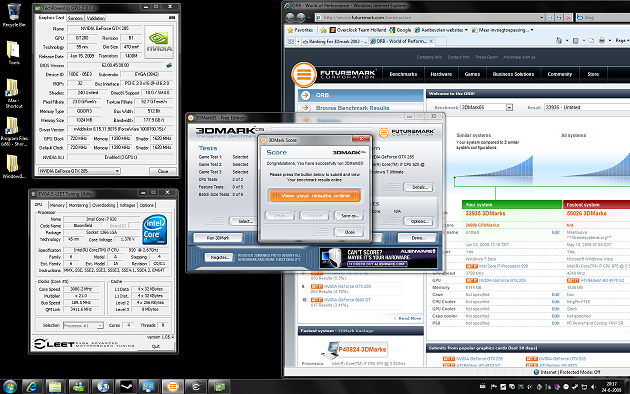Image resolution: width=630 pixels, height=394 pixels.
Task: Click the ORB arrow icon in sidebar
Action: (x=305, y=95)
